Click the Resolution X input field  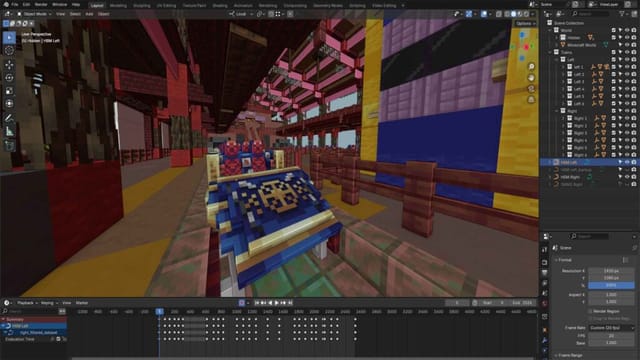(611, 271)
